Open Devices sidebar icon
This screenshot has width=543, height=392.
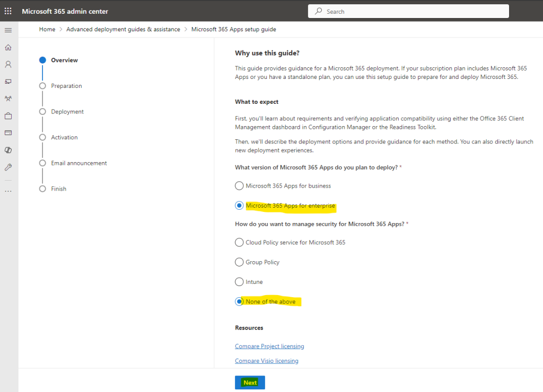[8, 82]
